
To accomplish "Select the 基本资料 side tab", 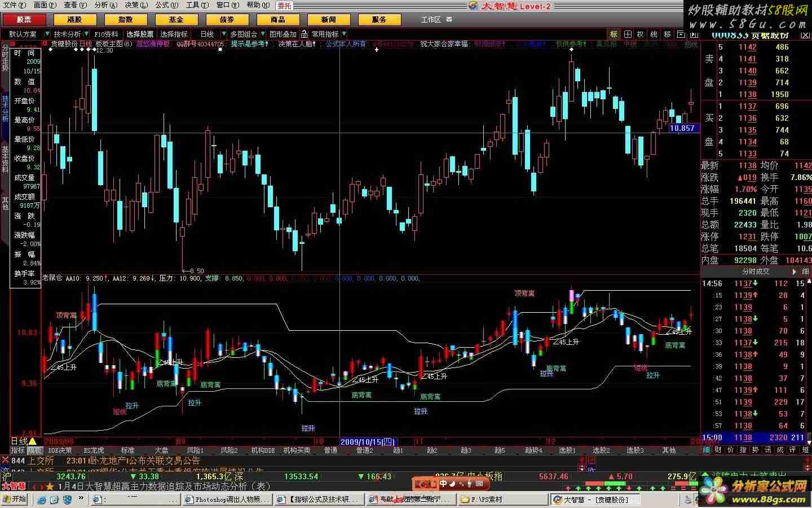I will click(x=5, y=159).
